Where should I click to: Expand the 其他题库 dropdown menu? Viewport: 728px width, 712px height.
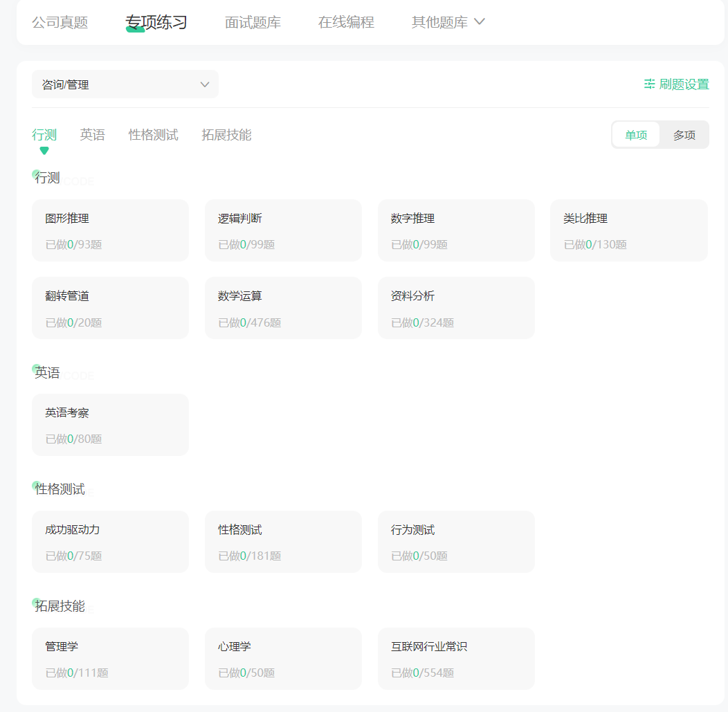coord(448,22)
